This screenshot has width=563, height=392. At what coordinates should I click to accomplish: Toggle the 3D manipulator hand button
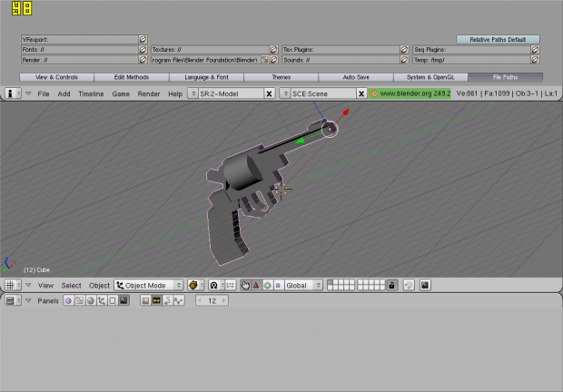point(245,285)
